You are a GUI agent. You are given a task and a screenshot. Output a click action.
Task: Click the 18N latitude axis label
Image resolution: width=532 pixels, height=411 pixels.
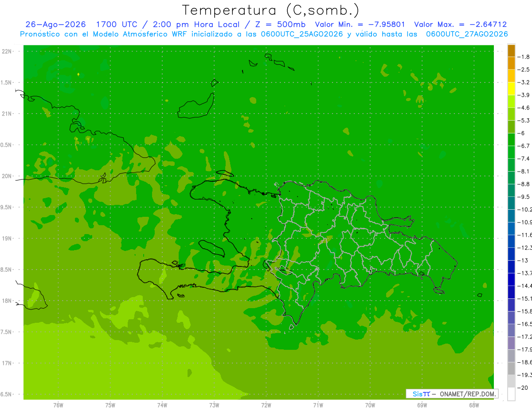[8, 301]
